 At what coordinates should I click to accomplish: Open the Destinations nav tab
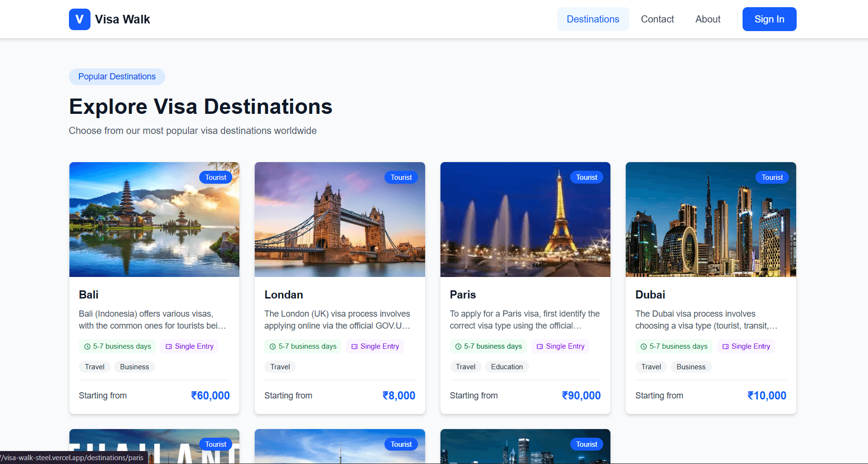(x=593, y=19)
